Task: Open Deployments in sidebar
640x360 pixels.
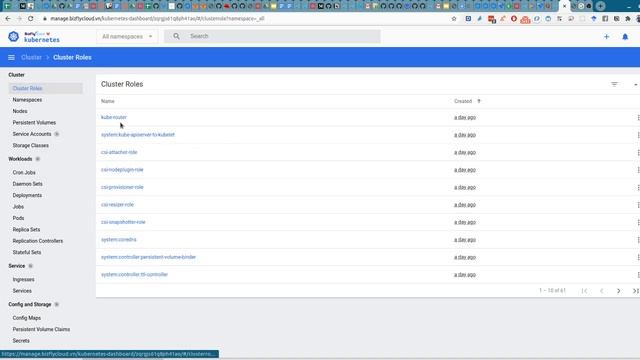Action: pyautogui.click(x=27, y=195)
